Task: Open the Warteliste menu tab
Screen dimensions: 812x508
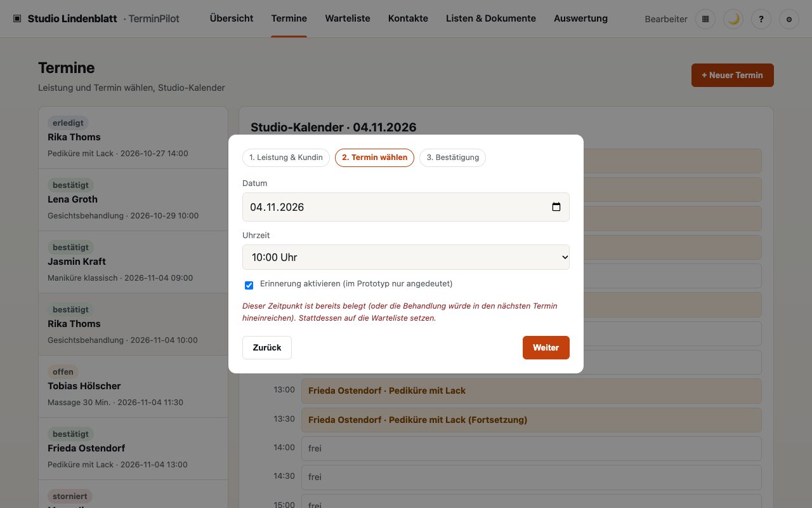Action: point(348,19)
